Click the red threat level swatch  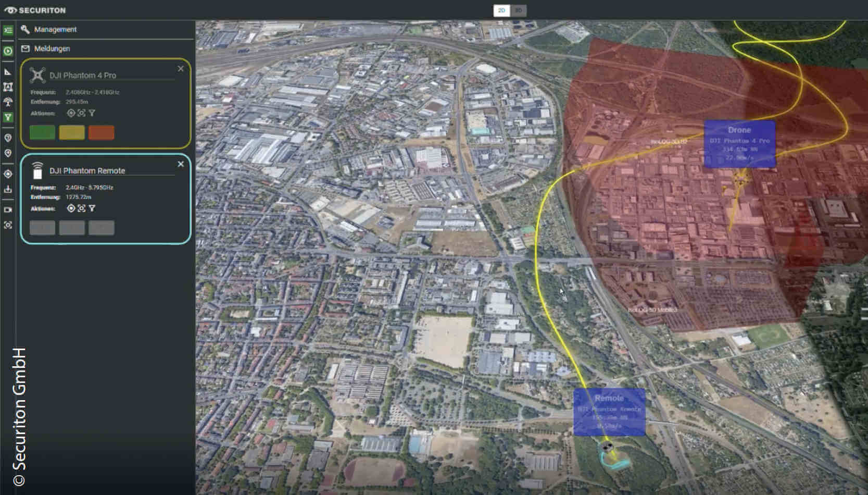tap(101, 132)
